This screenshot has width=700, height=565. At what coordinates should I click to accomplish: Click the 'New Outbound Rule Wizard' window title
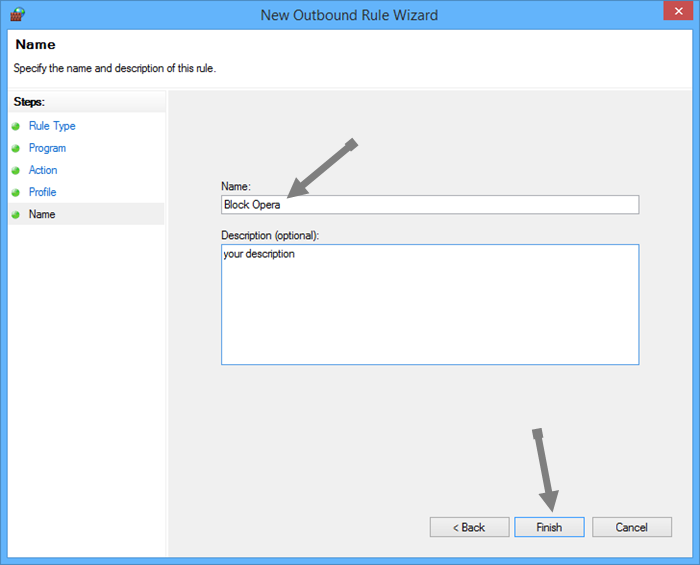point(349,15)
